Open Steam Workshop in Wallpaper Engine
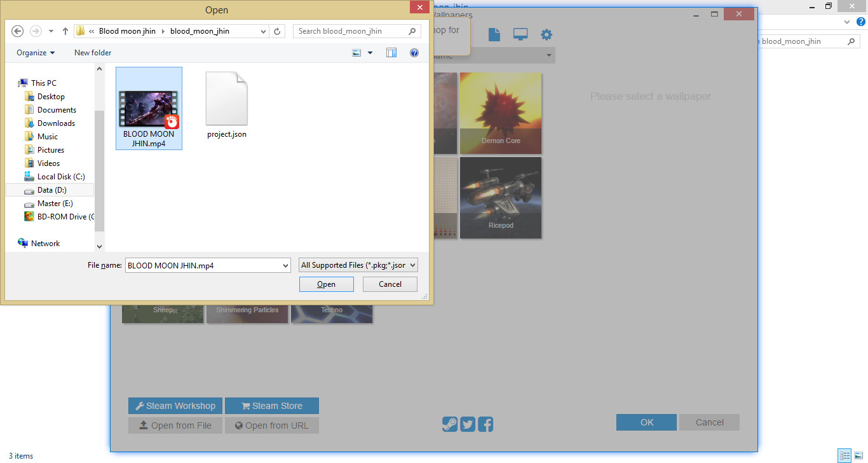 [175, 406]
